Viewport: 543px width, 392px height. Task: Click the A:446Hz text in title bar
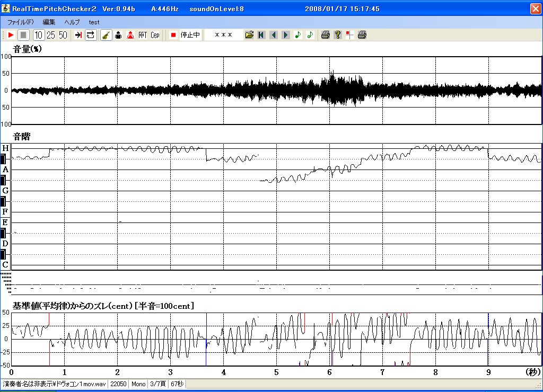tap(165, 8)
